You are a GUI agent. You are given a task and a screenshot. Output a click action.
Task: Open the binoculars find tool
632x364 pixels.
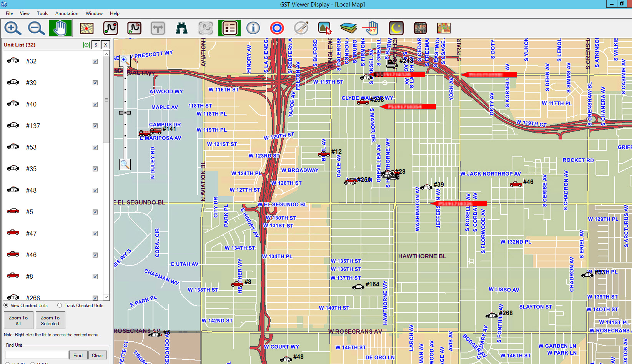click(181, 28)
